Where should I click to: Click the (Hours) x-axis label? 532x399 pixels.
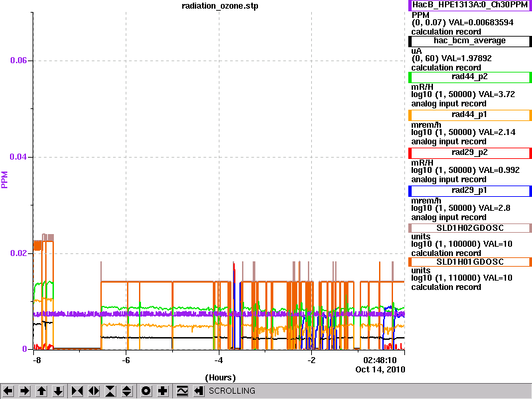(220, 378)
